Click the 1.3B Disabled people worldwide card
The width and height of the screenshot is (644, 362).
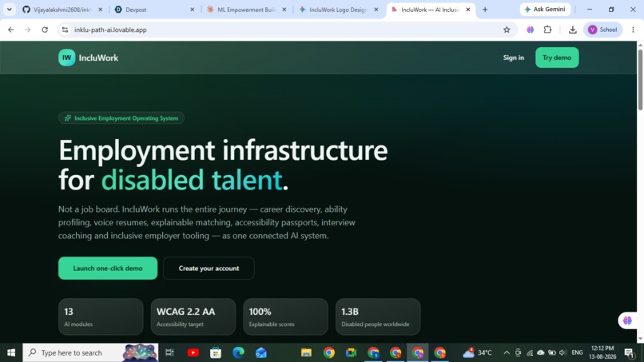378,316
